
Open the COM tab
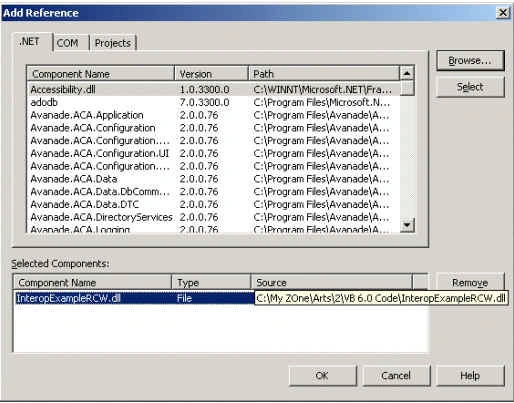click(71, 43)
